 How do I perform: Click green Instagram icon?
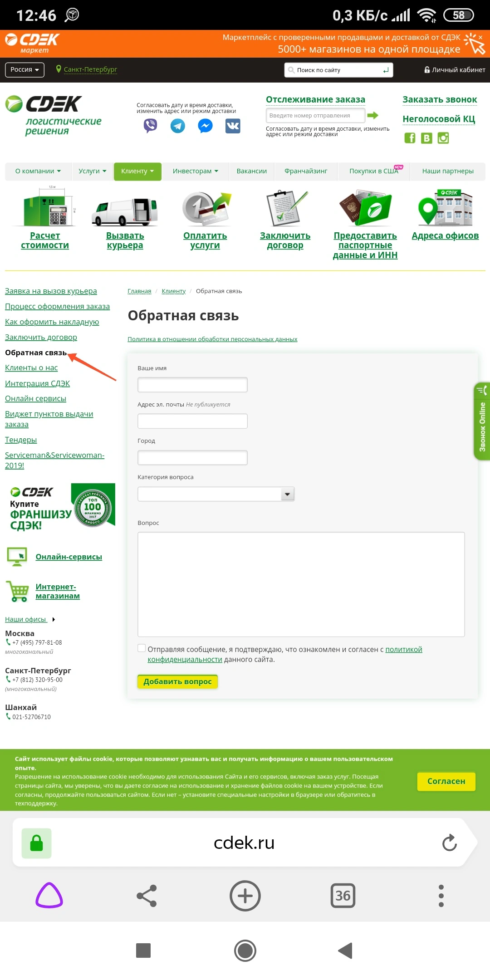[443, 138]
